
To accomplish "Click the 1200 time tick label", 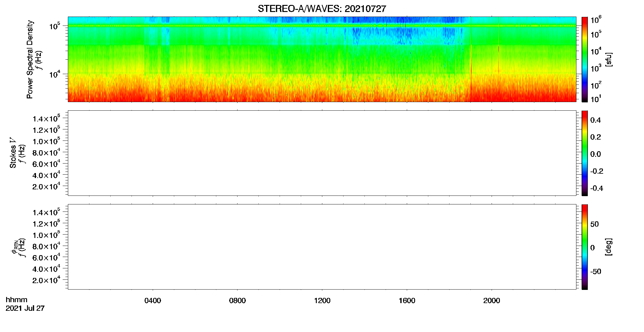I will point(322,301).
